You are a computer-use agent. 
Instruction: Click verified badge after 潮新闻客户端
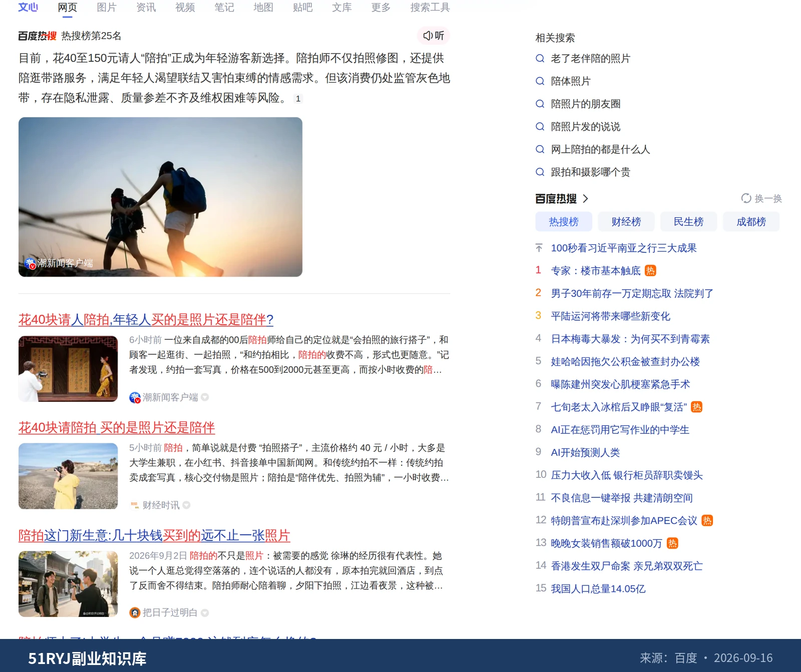(x=205, y=397)
